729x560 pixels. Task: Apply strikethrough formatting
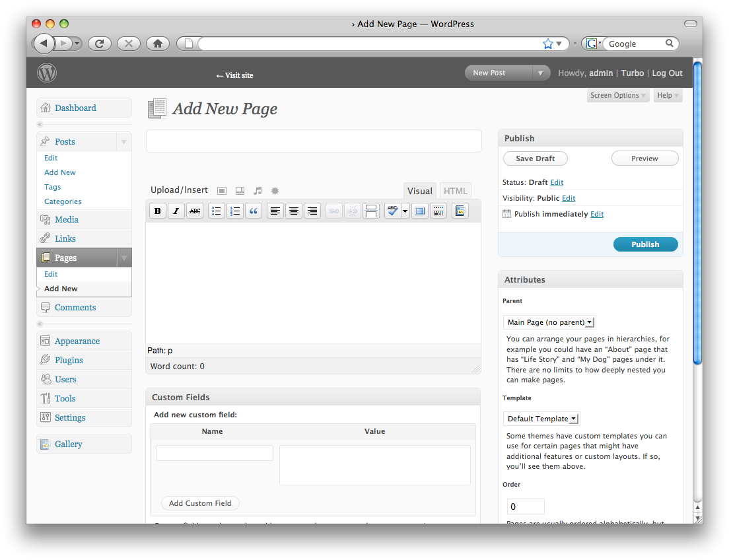pos(195,211)
